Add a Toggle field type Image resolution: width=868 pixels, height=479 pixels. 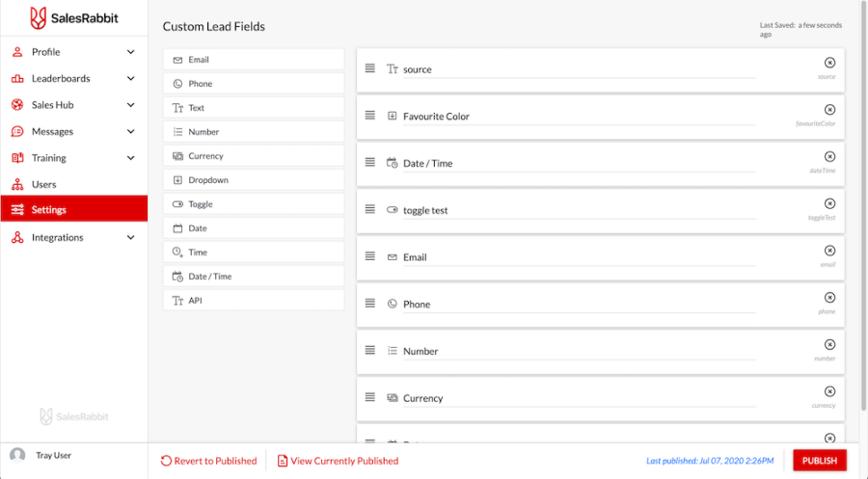[254, 204]
